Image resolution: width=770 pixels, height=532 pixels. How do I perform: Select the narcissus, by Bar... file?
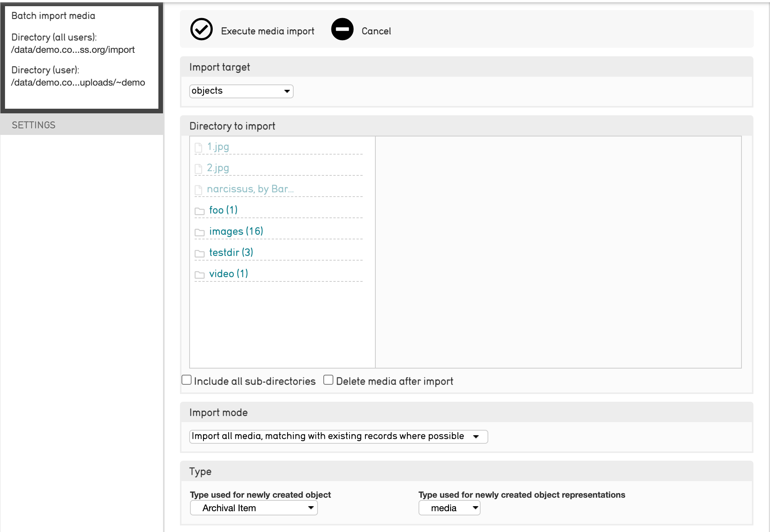point(250,189)
